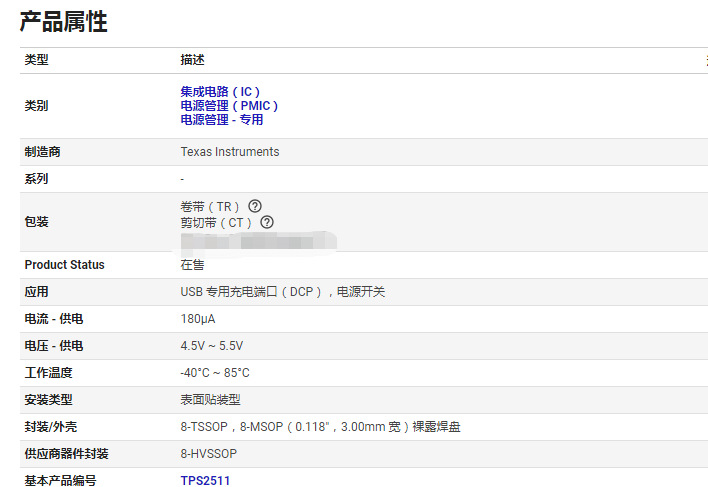
Task: Select the 系列 row label
Action: click(x=37, y=179)
